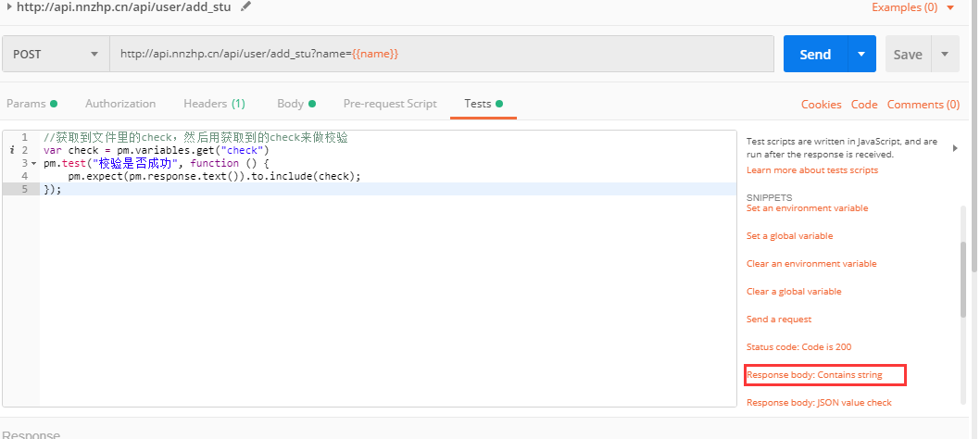Screen dimensions: 980x439
Task: Switch to the Authorization tab
Action: (120, 104)
